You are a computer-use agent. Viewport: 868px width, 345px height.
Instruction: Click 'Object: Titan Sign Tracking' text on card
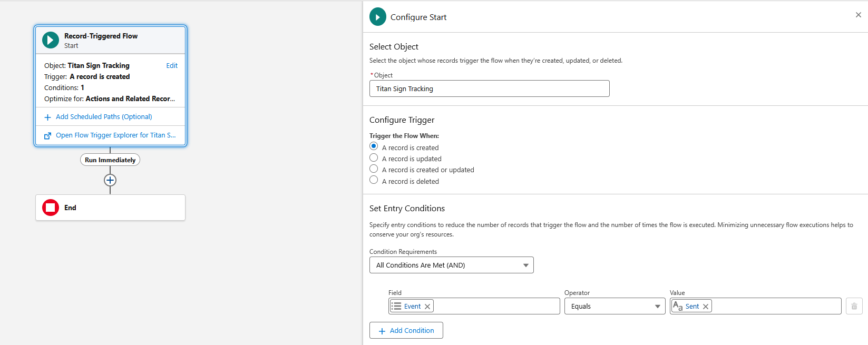click(87, 65)
